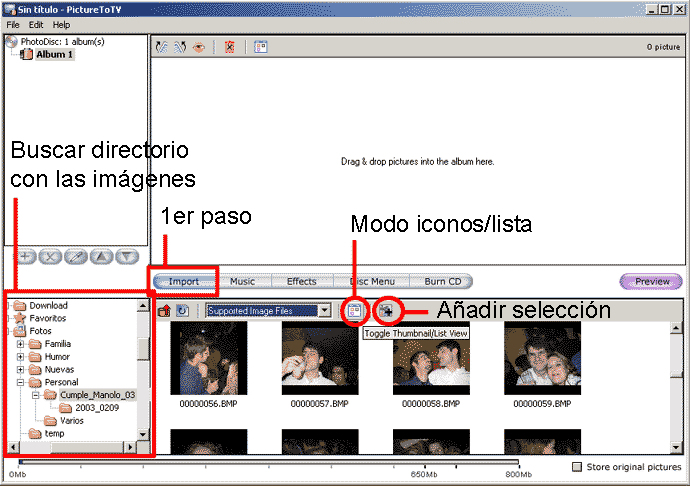Click the Album 1 book icon
Screen dimensions: 690x486
click(x=27, y=55)
